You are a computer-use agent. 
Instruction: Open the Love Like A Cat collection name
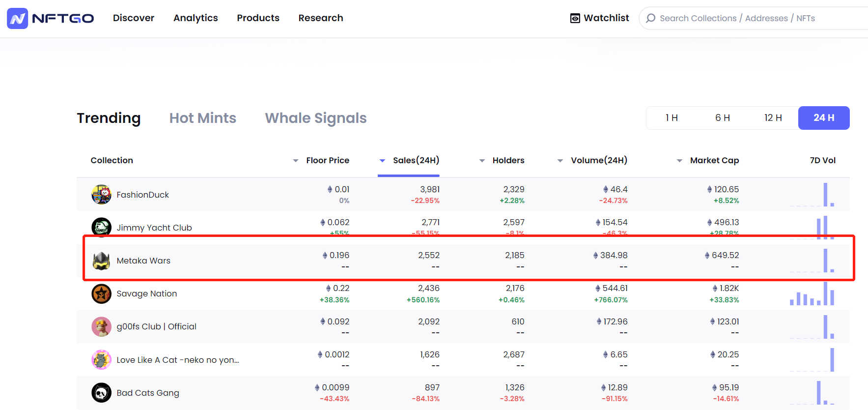[178, 360]
